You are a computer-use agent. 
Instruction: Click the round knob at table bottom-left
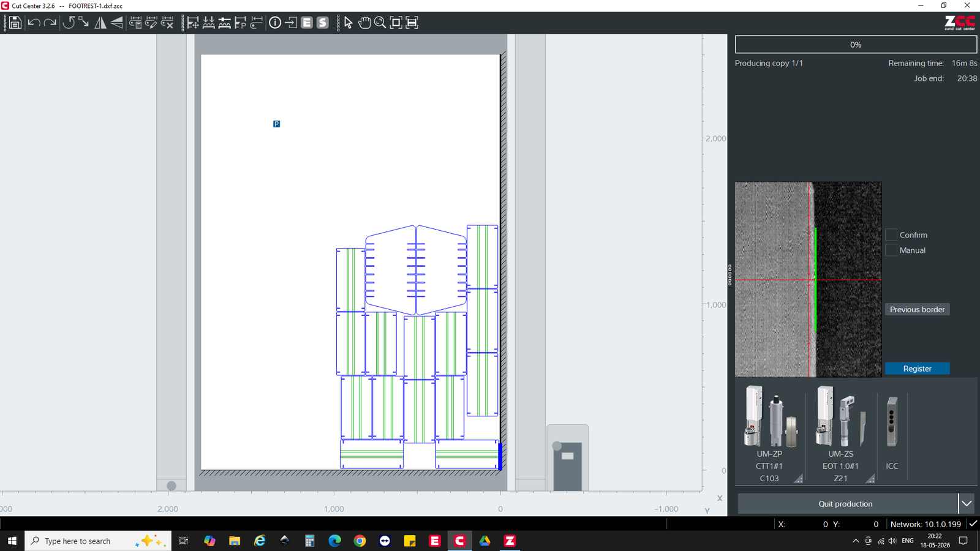(x=171, y=485)
